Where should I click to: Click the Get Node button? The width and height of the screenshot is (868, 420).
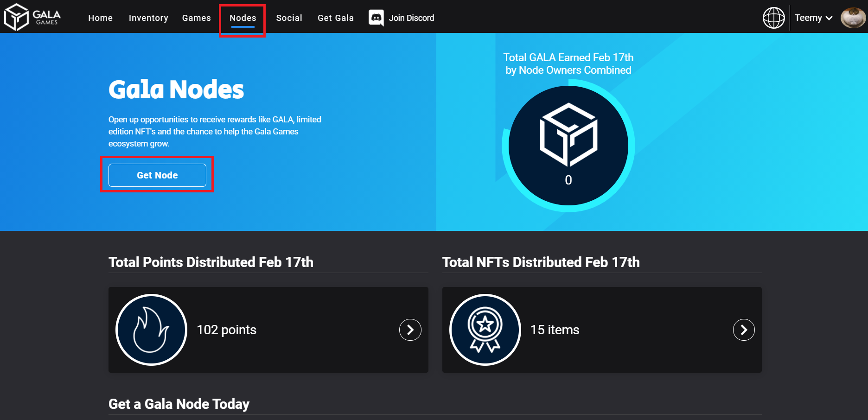coord(157,175)
